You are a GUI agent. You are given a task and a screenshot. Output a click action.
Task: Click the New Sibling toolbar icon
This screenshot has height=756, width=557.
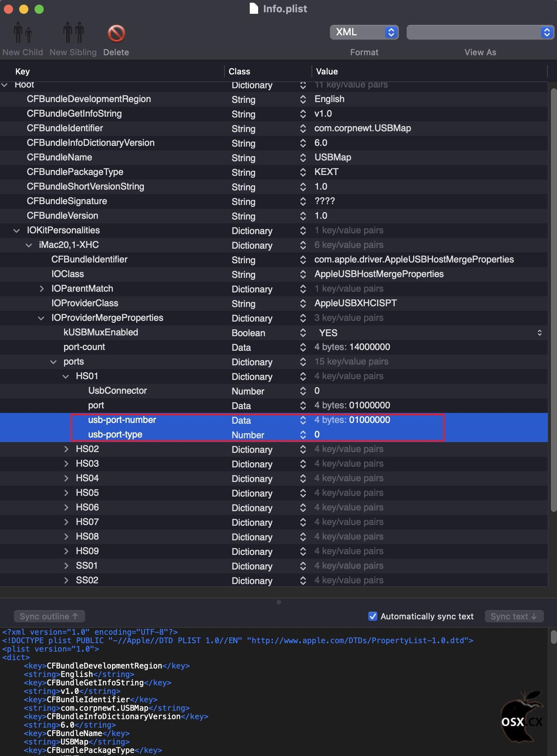pos(73,33)
